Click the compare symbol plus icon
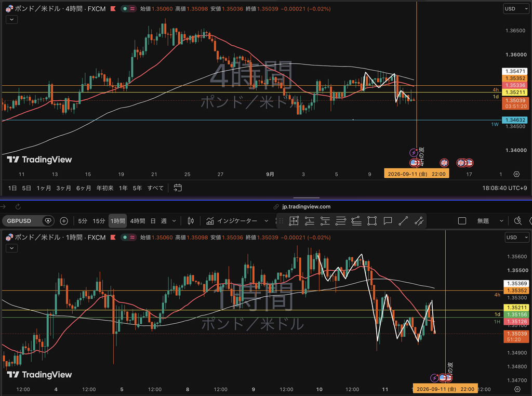This screenshot has width=532, height=396. point(64,221)
